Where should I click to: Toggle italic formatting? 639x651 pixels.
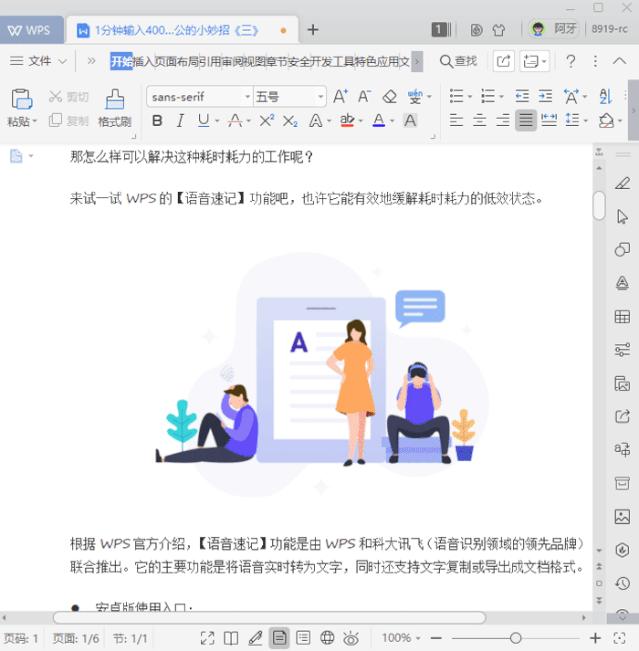[x=180, y=121]
